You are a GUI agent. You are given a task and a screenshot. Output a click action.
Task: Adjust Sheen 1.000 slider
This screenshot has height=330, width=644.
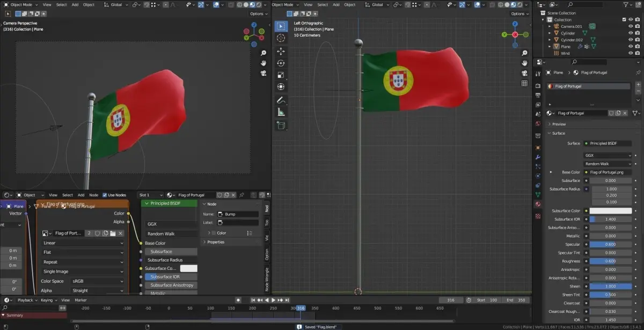(611, 287)
